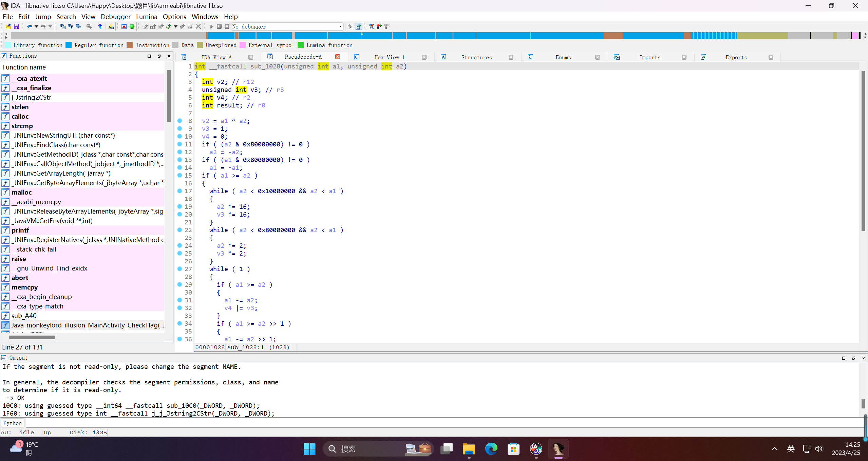Viewport: 868px width, 461px height.
Task: Open File Explorer from taskbar
Action: [x=469, y=449]
